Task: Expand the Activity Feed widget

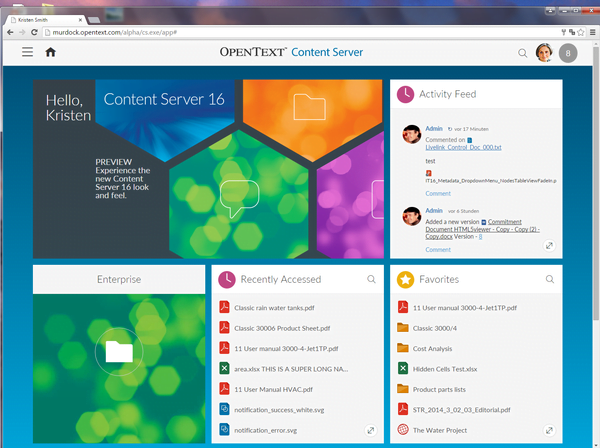Action: pyautogui.click(x=549, y=246)
